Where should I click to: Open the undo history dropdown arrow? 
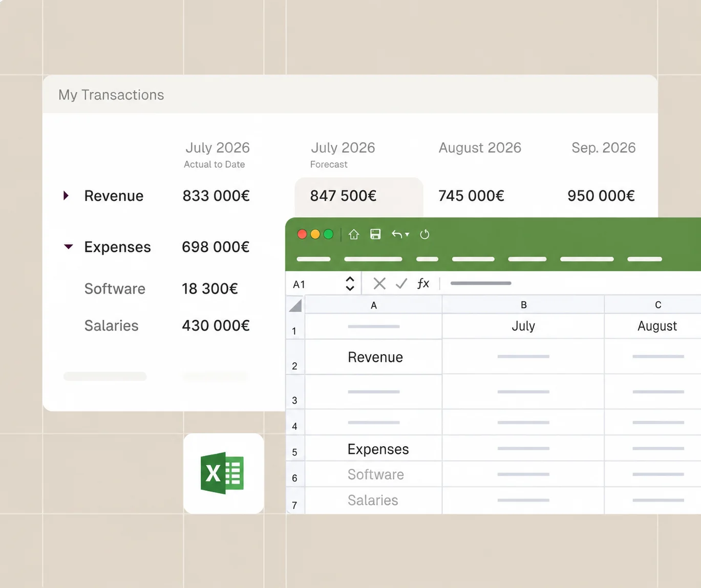407,235
